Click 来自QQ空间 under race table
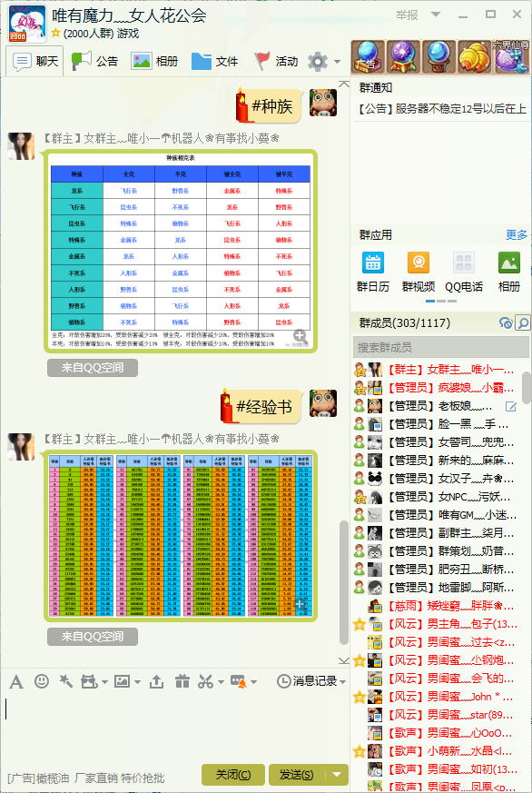 pos(93,368)
